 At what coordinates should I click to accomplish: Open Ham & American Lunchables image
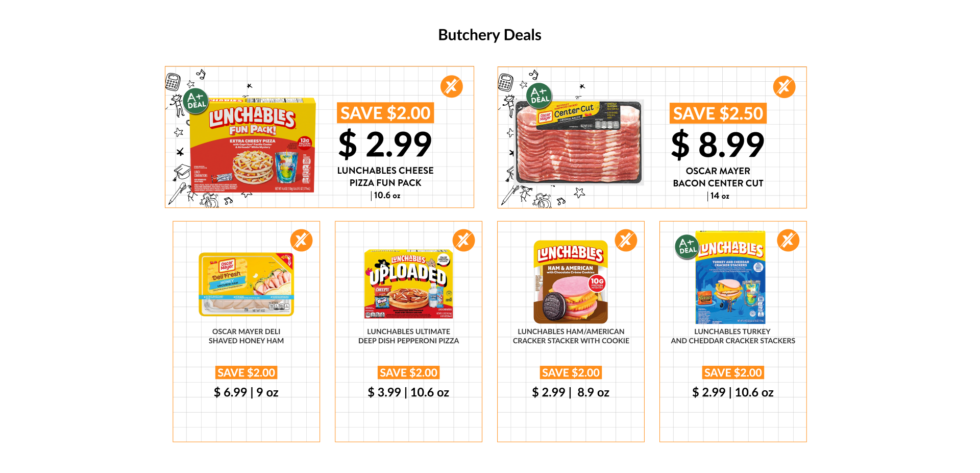(571, 282)
